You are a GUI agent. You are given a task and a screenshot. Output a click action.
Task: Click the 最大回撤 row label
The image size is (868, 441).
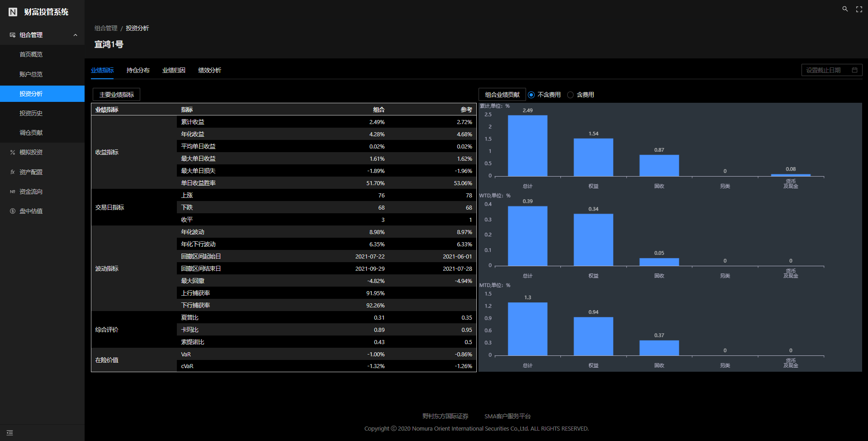[x=193, y=281]
